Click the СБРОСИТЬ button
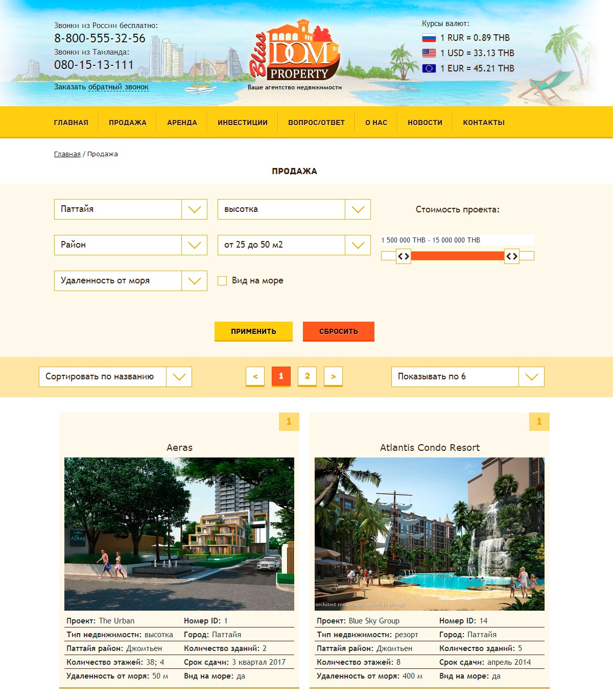 pos(339,331)
